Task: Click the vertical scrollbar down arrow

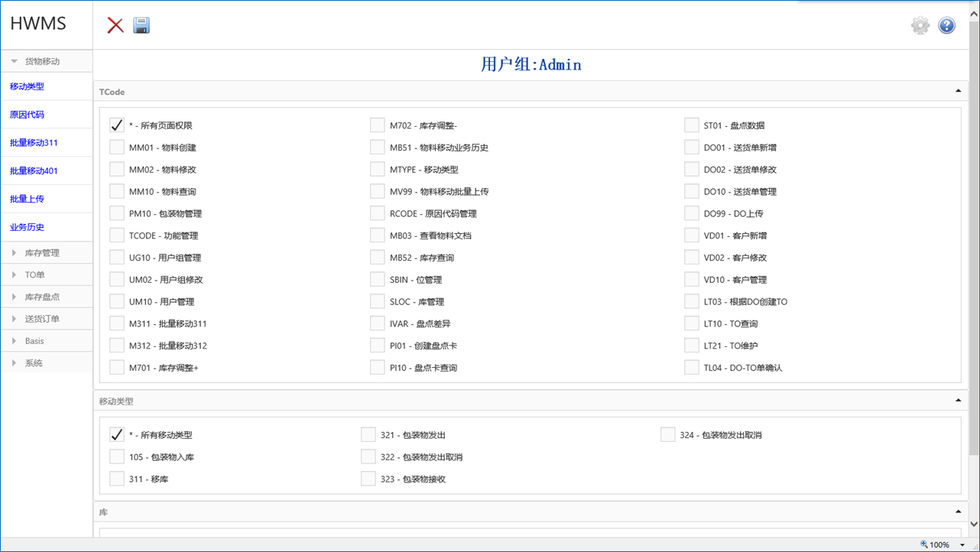Action: pos(974,524)
